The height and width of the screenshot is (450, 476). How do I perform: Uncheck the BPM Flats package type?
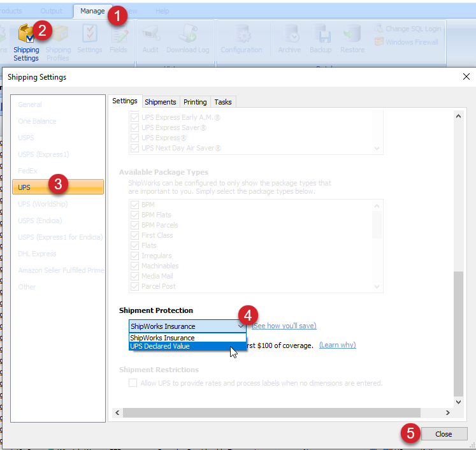click(135, 215)
